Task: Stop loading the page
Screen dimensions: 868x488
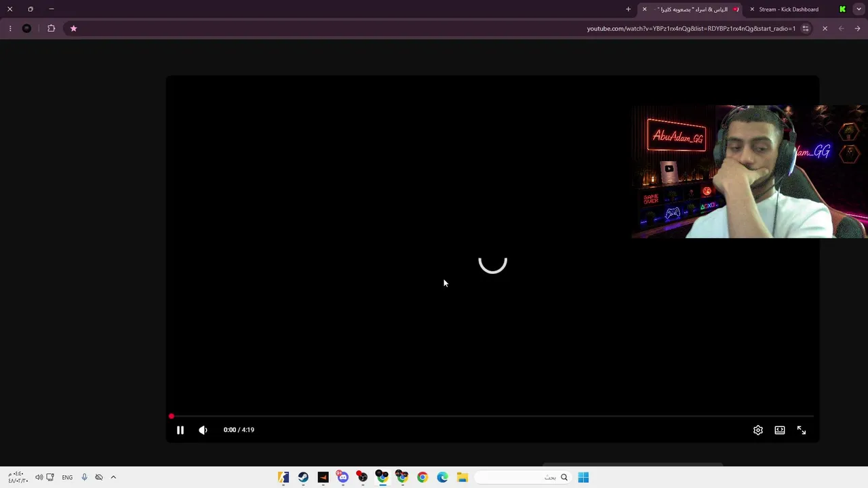Action: (x=825, y=28)
